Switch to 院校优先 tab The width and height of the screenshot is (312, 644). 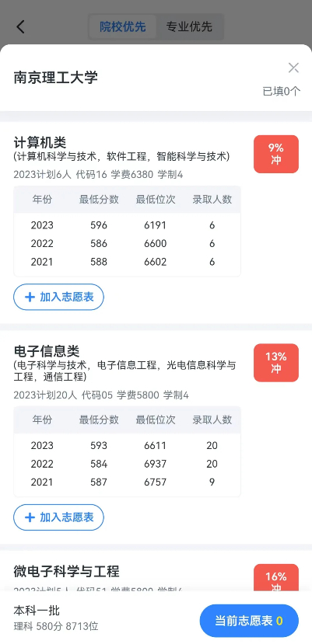click(x=123, y=27)
